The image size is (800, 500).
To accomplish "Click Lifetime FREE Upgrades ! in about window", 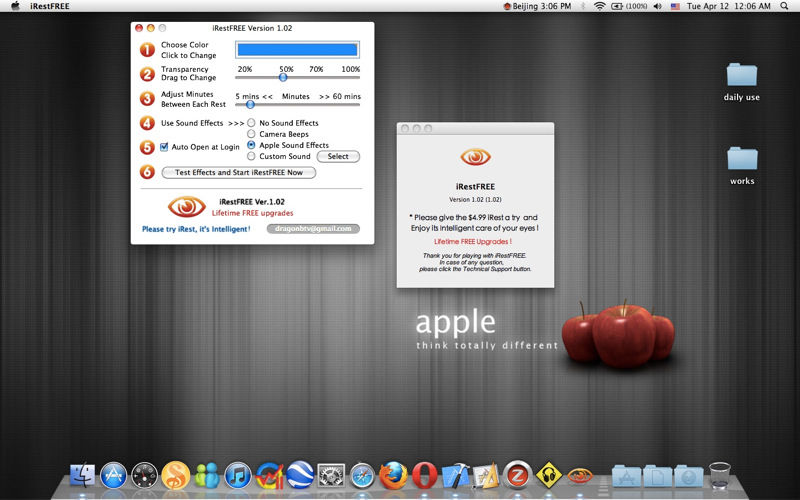I will pyautogui.click(x=473, y=241).
